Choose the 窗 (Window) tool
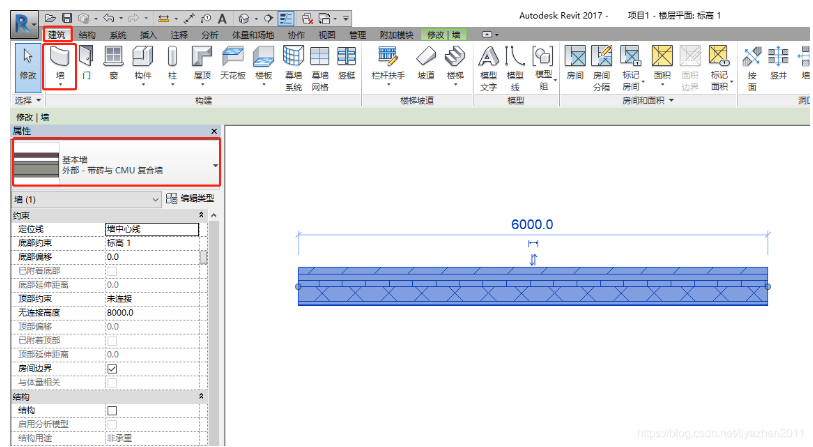The width and height of the screenshot is (813, 447). point(114,58)
